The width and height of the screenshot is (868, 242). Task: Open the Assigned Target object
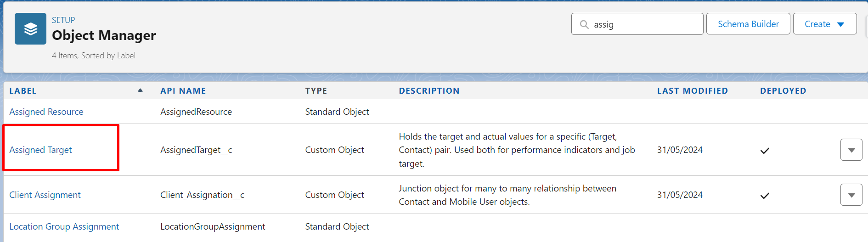pos(41,150)
